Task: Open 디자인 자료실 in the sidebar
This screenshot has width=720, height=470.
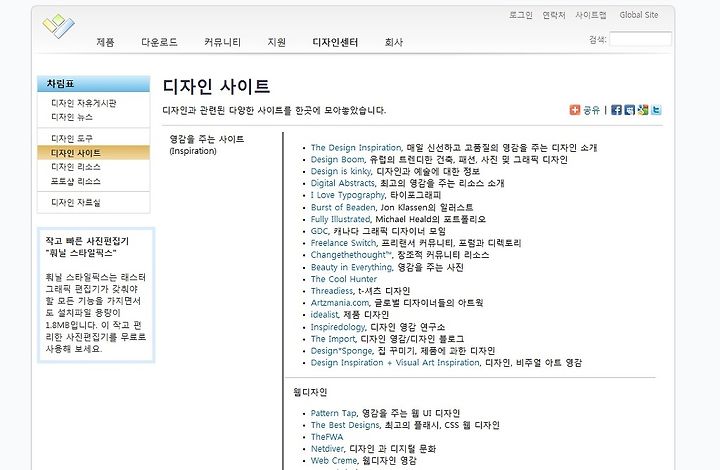Action: pos(76,202)
